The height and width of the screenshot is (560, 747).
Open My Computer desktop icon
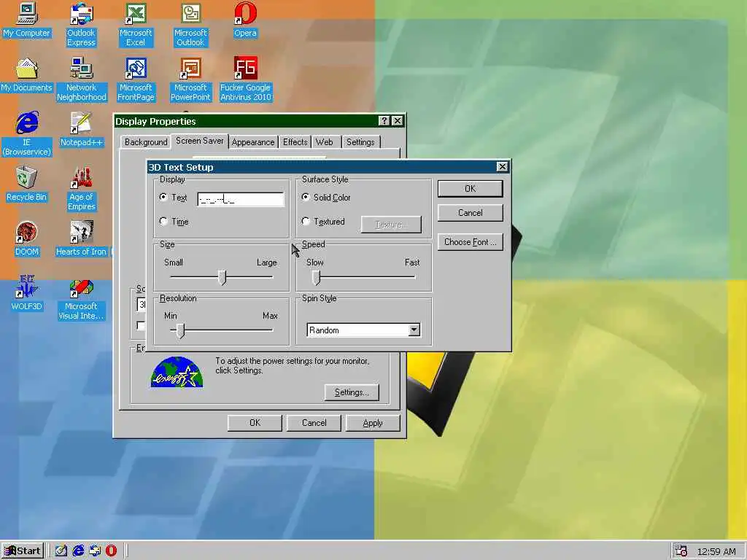coord(27,20)
